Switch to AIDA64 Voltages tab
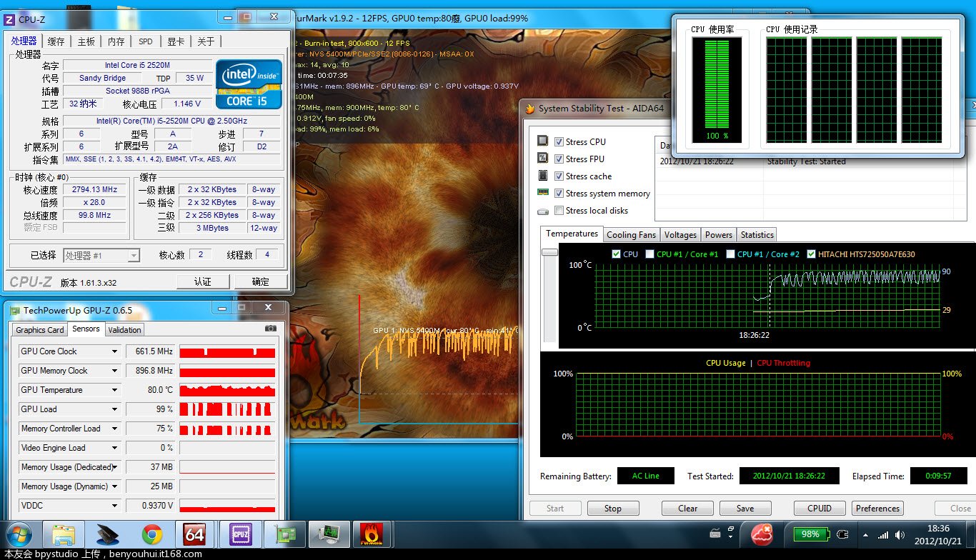The width and height of the screenshot is (976, 560). pos(680,234)
